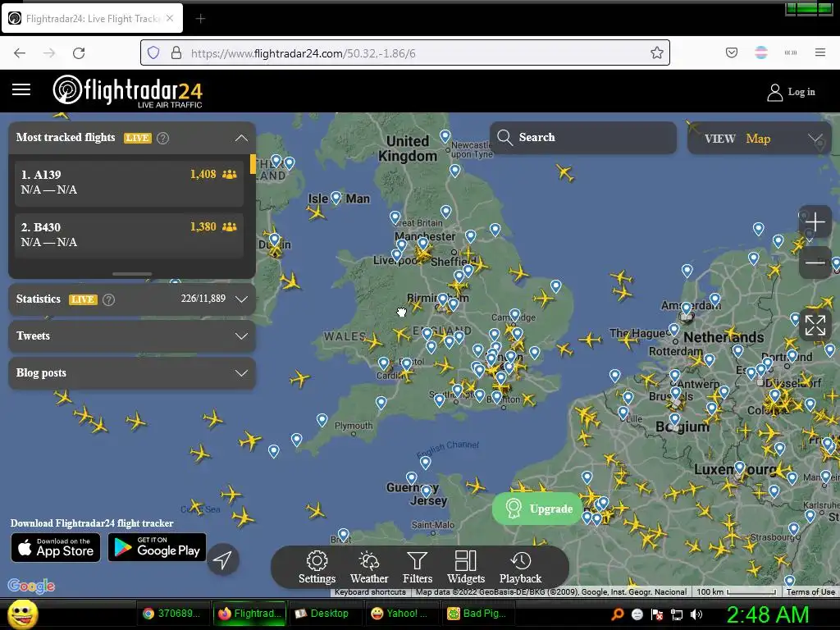Open the Filters menu
Image resolution: width=840 pixels, height=630 pixels.
tap(418, 568)
